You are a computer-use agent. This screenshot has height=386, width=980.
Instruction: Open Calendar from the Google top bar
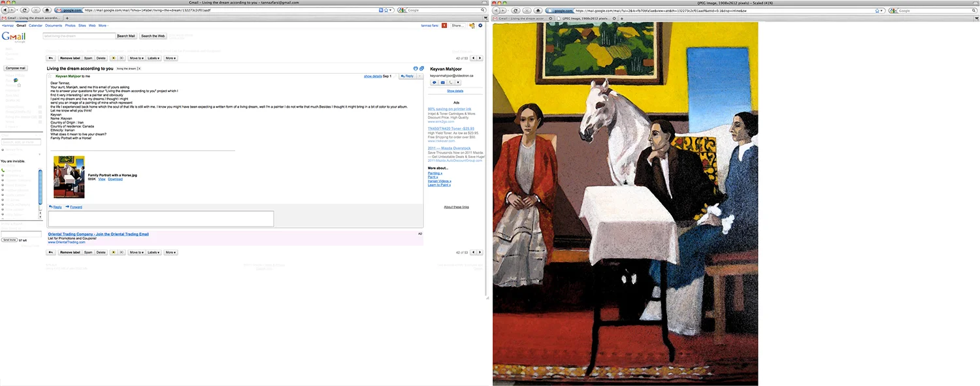coord(35,25)
